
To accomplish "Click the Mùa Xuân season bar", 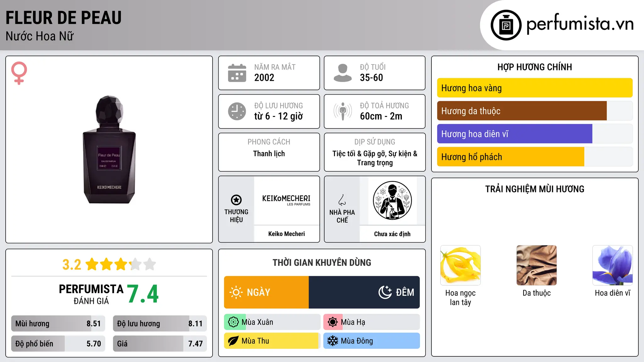I will 272,322.
